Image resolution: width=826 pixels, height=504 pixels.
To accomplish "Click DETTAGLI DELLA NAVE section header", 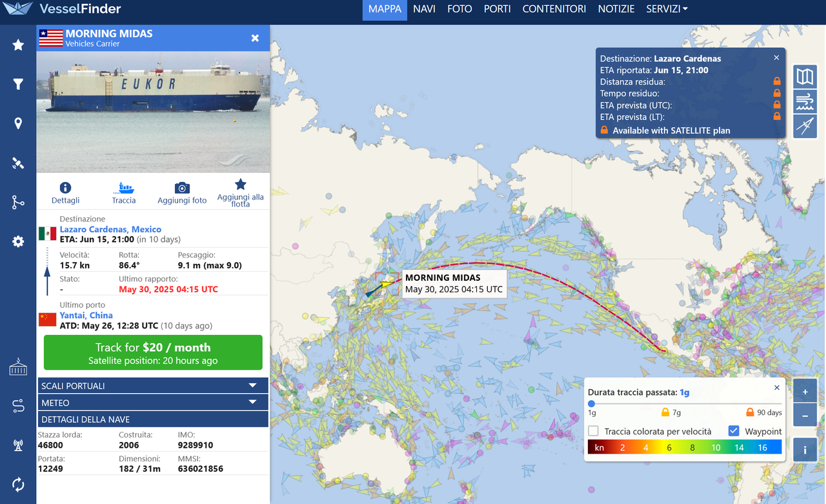I will coord(153,419).
